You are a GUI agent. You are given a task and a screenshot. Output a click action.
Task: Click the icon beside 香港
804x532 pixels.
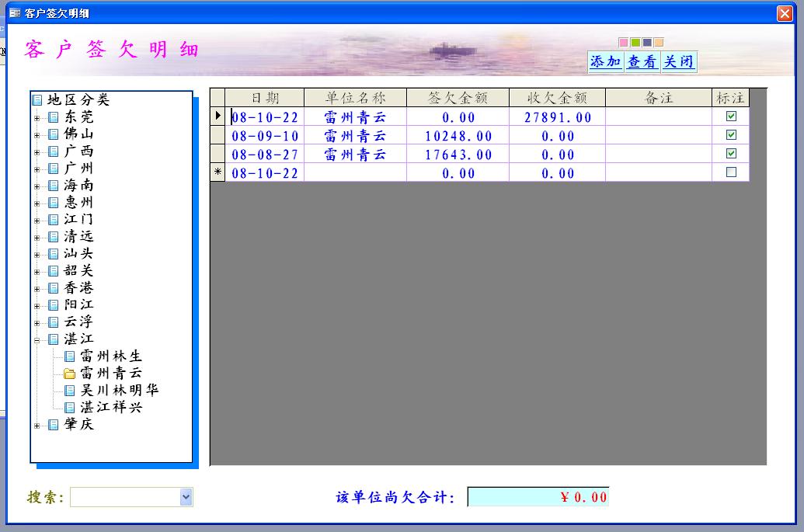tap(54, 288)
